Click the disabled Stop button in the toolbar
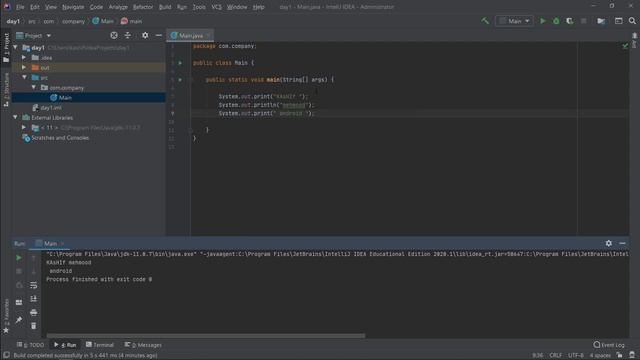The height and width of the screenshot is (360, 640). (584, 21)
